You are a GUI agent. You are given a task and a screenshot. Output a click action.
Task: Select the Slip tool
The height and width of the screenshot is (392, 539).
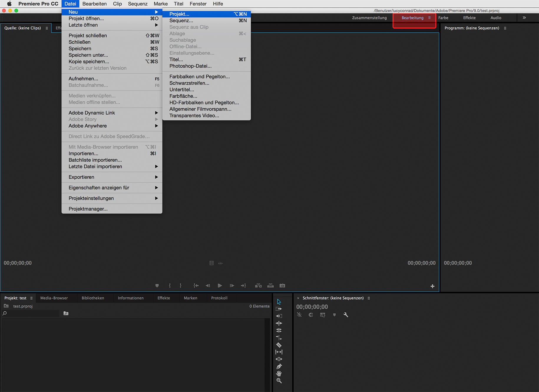(279, 352)
